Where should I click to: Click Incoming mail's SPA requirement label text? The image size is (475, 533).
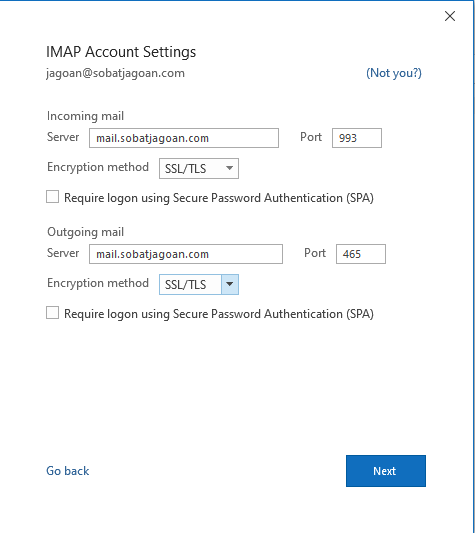pyautogui.click(x=219, y=198)
